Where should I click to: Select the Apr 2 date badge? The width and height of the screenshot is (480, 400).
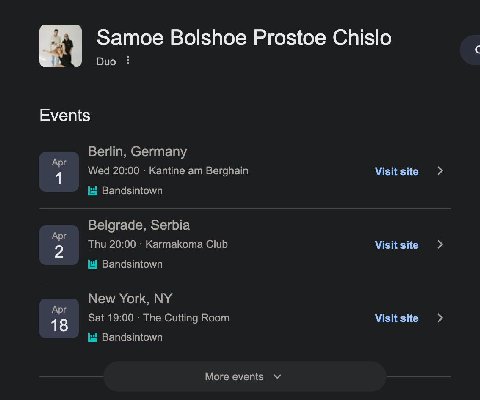[x=59, y=245]
